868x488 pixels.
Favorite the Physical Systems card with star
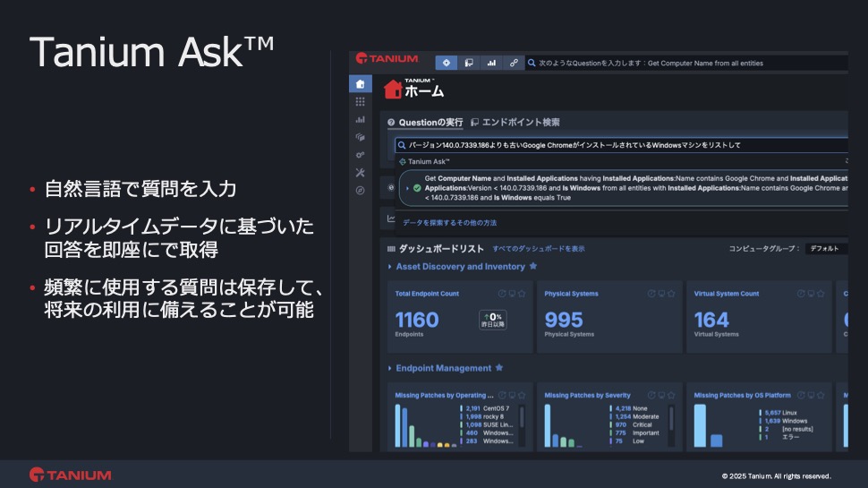pos(671,294)
